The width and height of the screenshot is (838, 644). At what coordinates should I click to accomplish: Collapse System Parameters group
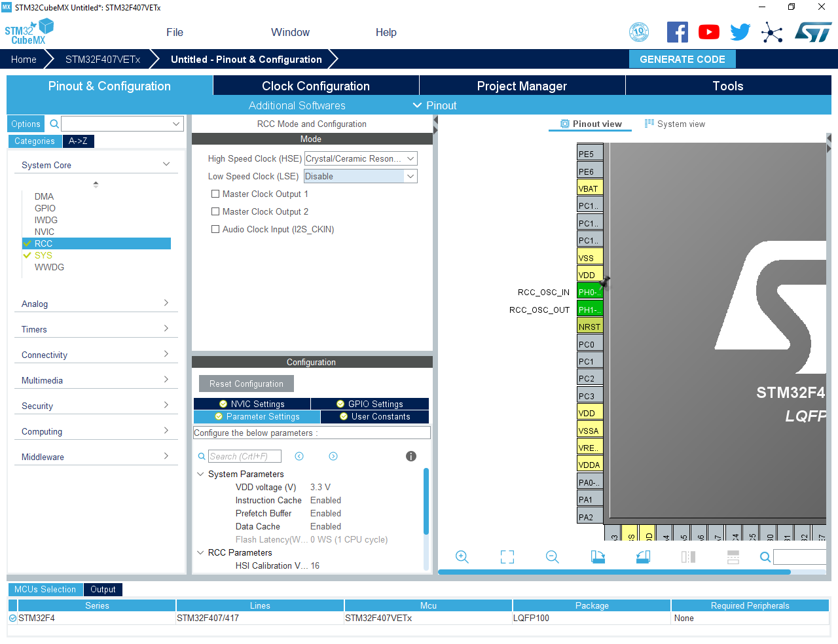click(x=200, y=474)
